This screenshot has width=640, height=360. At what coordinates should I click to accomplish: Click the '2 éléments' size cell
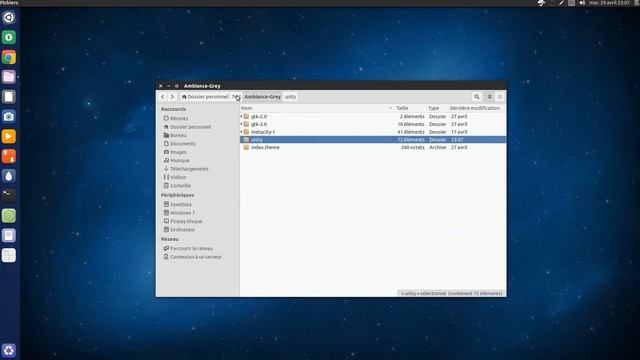[x=412, y=116]
